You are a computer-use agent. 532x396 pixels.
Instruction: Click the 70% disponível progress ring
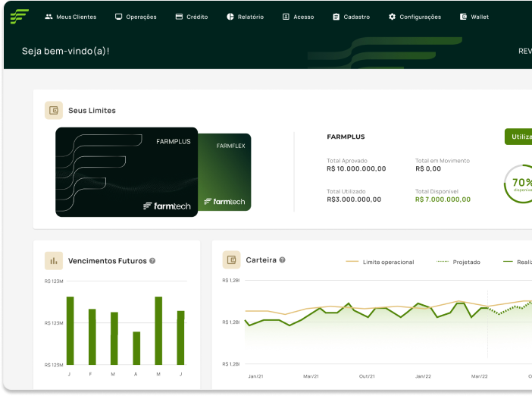coord(520,184)
